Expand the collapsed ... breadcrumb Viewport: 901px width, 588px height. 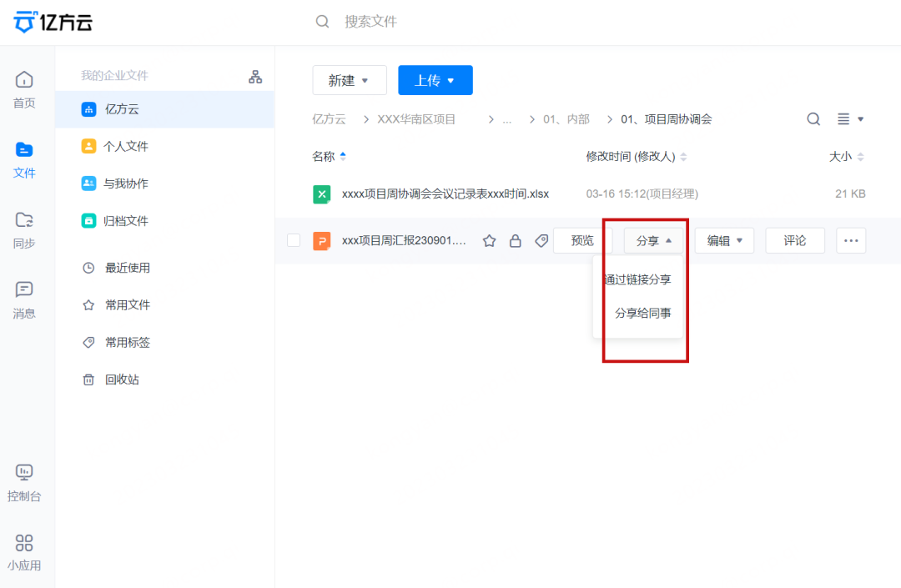tap(507, 119)
